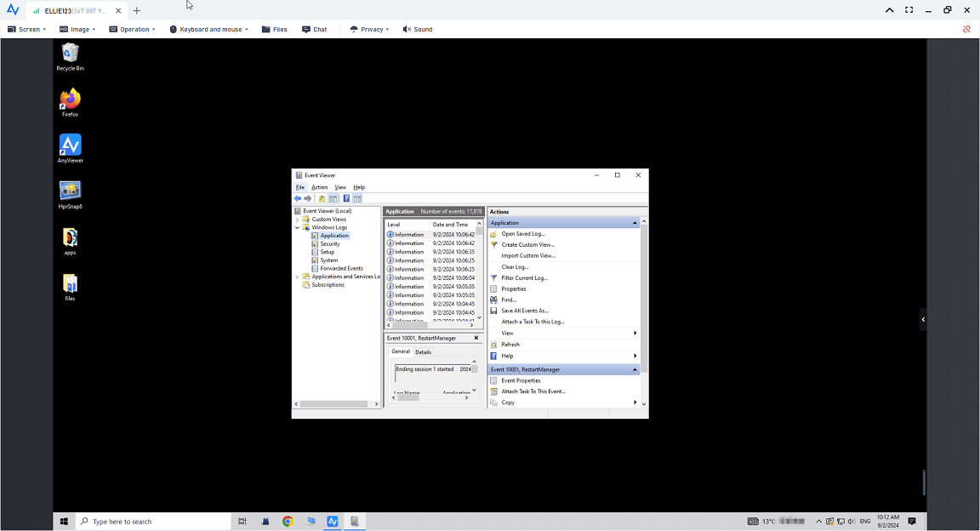Click the Find binoculars icon
Image resolution: width=980 pixels, height=531 pixels.
point(493,300)
